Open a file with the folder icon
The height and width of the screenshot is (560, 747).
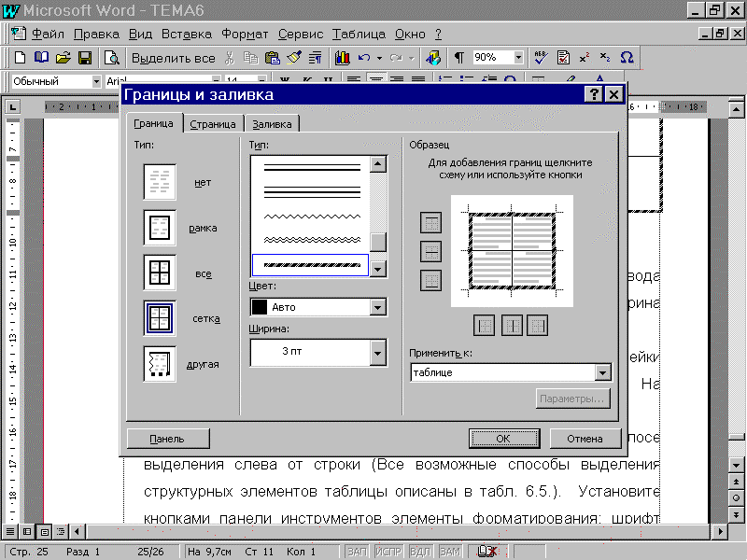[x=63, y=58]
